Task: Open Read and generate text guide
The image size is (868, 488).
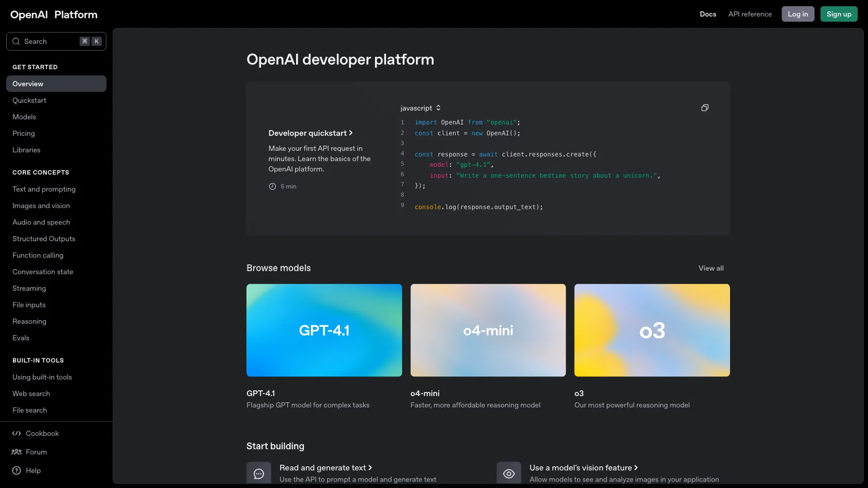Action: click(x=326, y=468)
